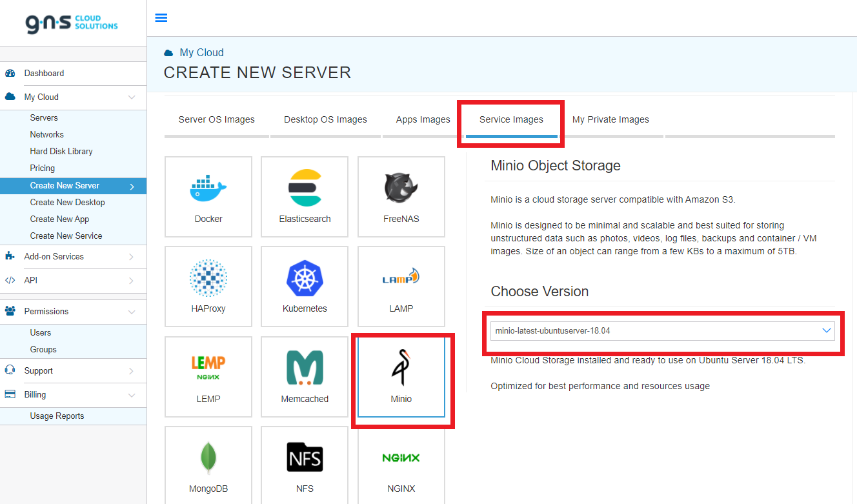This screenshot has height=504, width=857.
Task: Click the My Cloud breadcrumb text
Action: click(201, 53)
